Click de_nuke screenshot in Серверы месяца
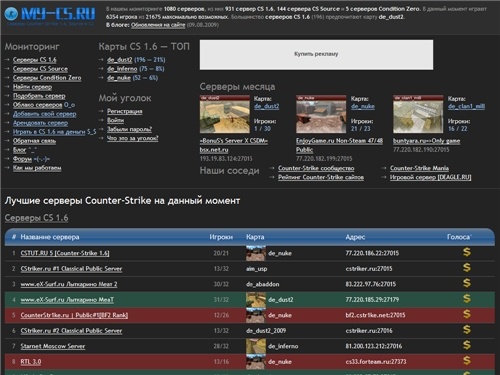500x375 pixels. [x=321, y=114]
